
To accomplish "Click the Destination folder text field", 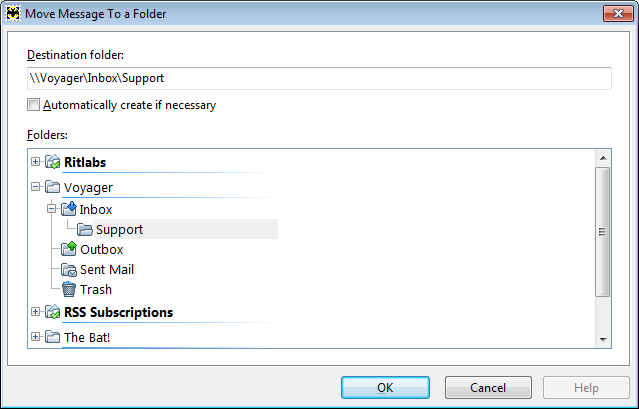I will coord(319,78).
